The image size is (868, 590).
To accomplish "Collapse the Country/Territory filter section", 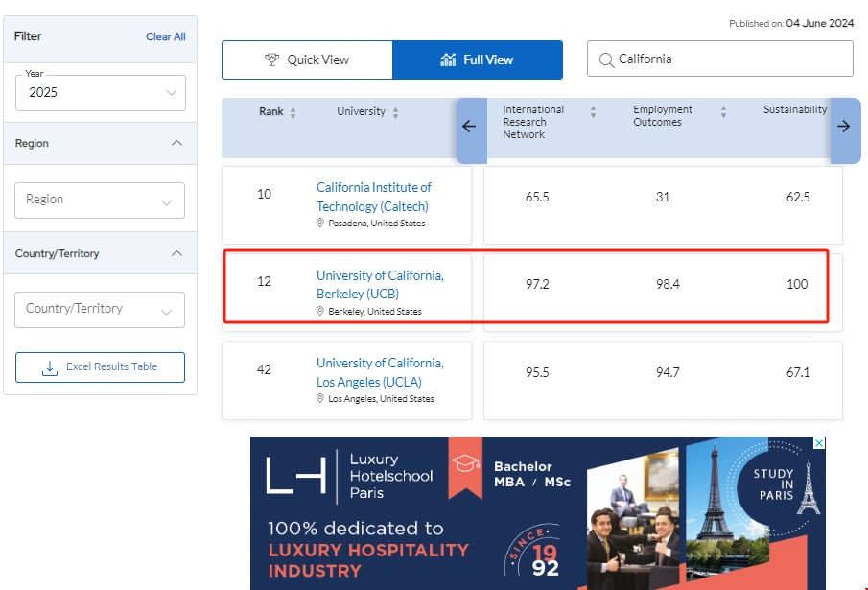I will pyautogui.click(x=176, y=254).
